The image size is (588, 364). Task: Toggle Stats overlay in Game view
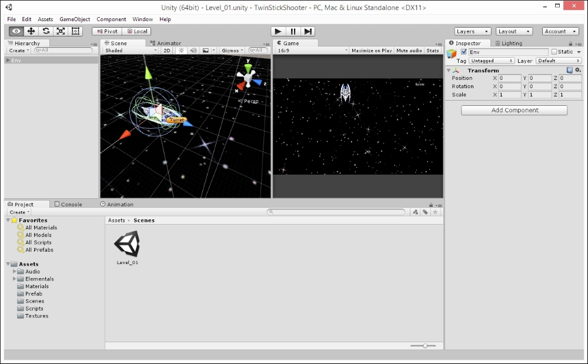[x=432, y=51]
